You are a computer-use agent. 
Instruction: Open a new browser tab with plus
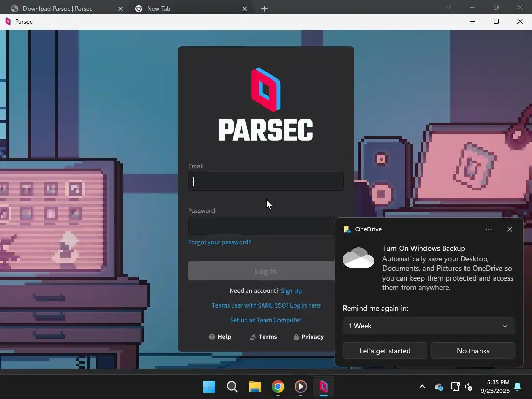pos(264,9)
